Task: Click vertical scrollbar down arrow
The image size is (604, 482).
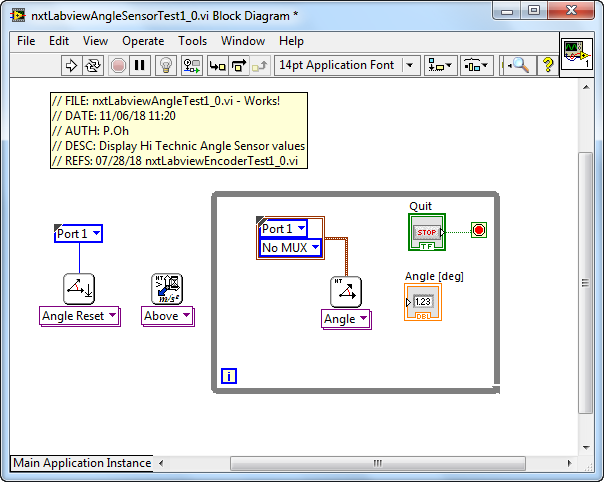Action: [586, 448]
